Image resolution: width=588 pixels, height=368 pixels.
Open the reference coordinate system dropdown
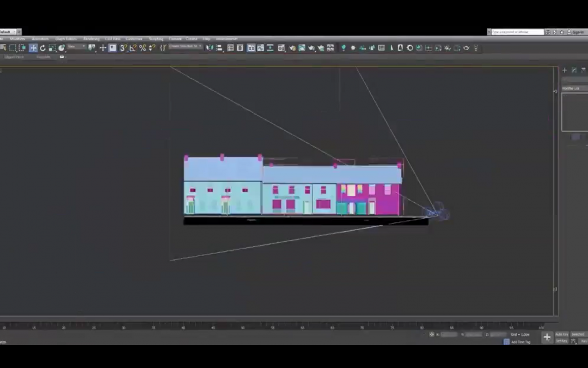click(x=76, y=47)
